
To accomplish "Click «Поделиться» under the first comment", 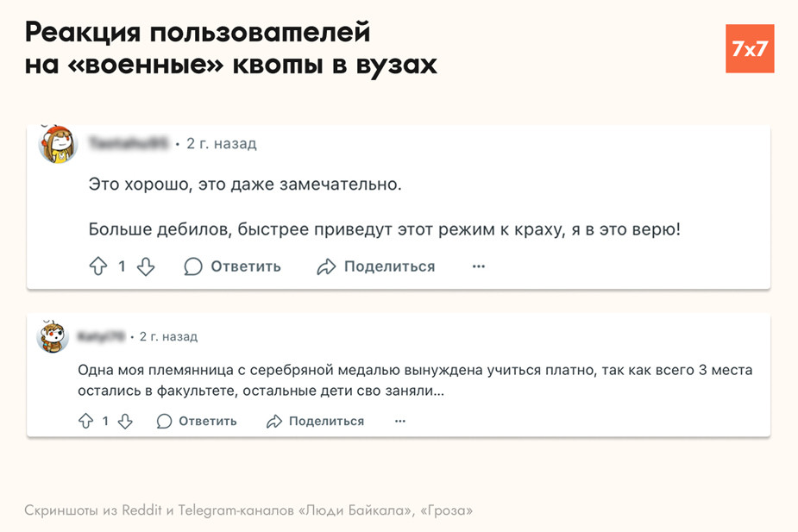I will 389,266.
